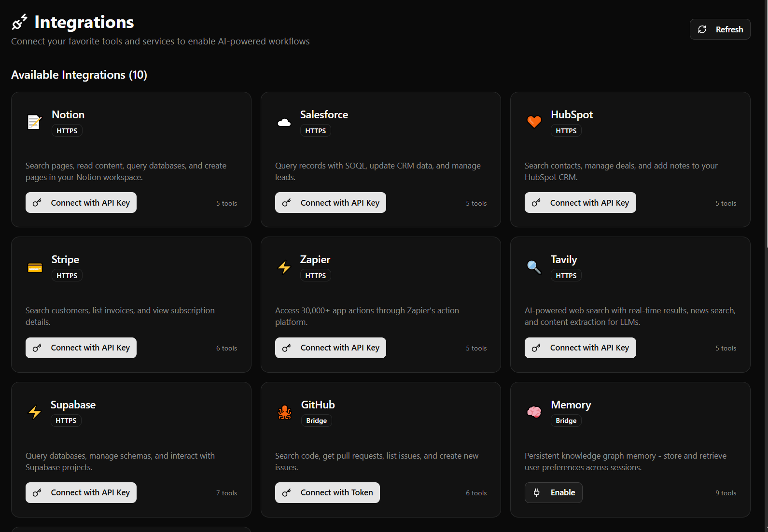Click the GitHub octopus icon
Screen dimensions: 768x532
pos(285,412)
